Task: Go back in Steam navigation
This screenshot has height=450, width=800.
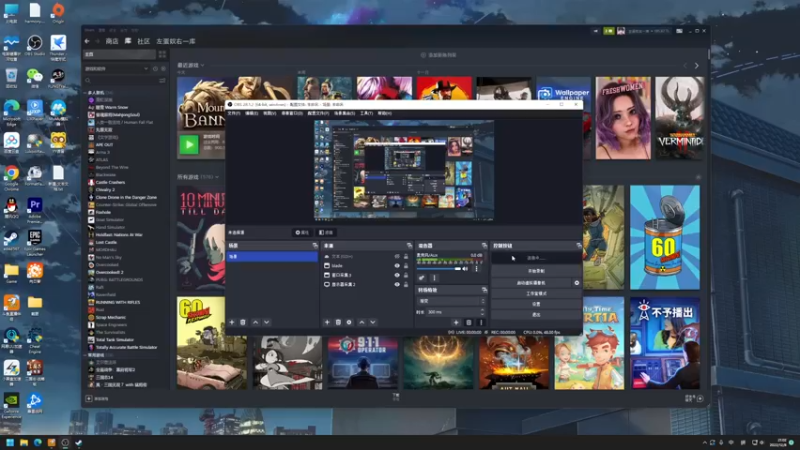Action: (x=87, y=41)
